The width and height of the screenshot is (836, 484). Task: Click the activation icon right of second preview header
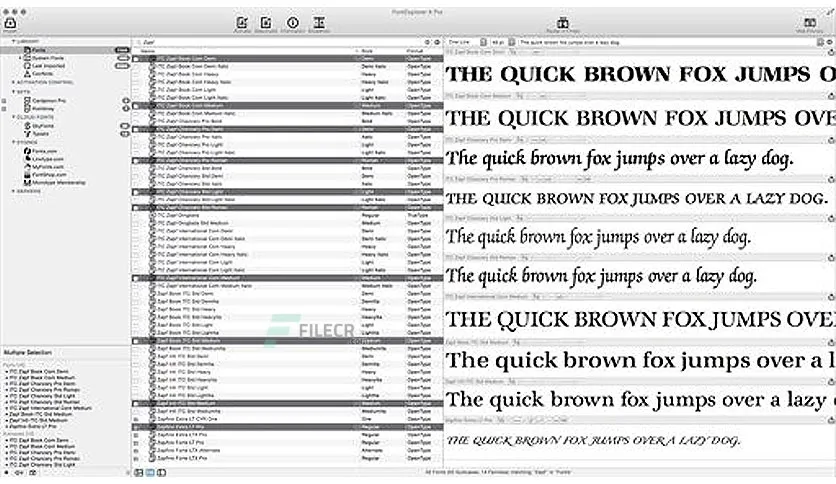[831, 96]
